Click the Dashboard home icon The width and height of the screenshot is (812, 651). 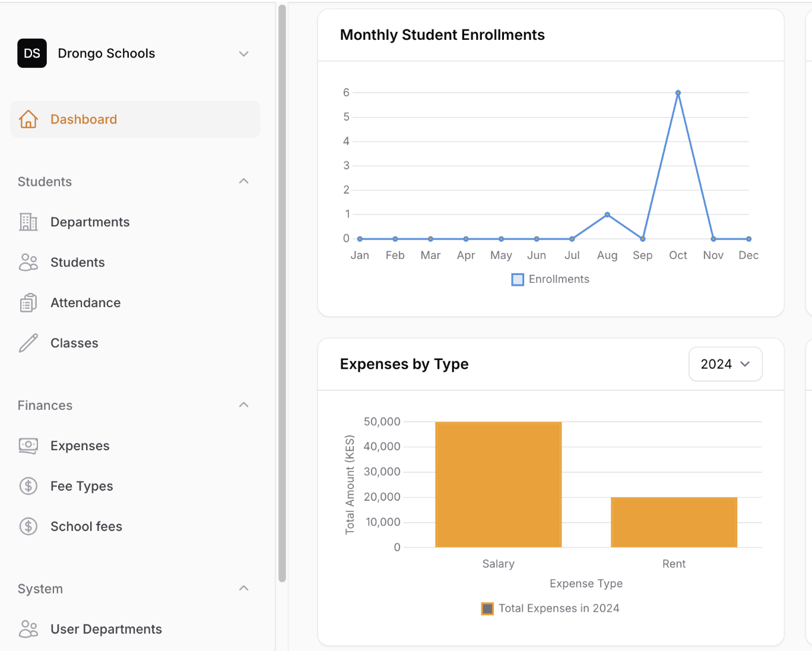(x=28, y=119)
